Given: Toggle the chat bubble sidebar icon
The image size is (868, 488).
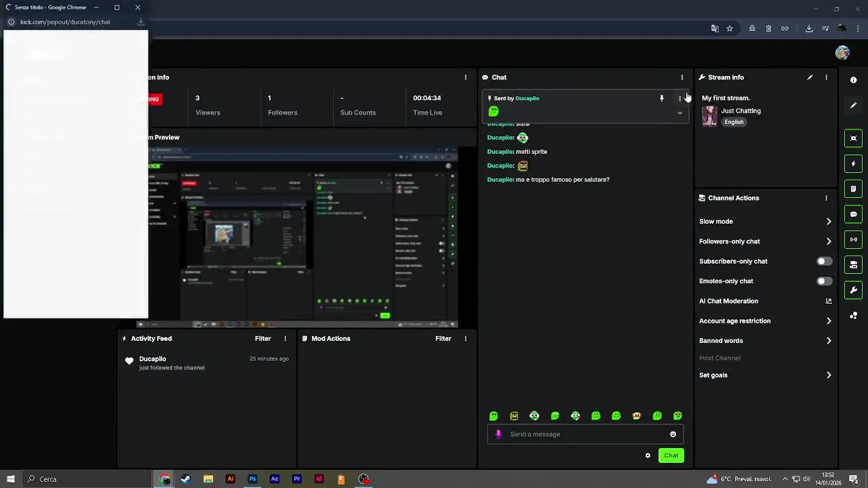Looking at the screenshot, I should coord(853,214).
